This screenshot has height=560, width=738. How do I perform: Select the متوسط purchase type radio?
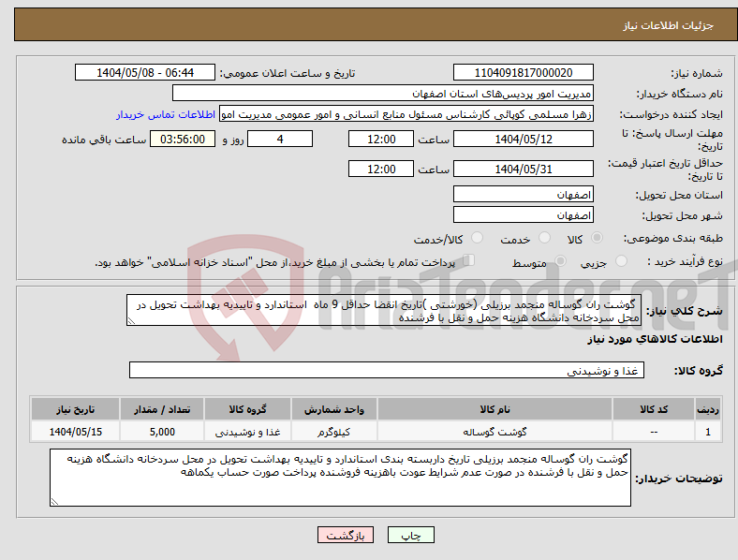(x=560, y=261)
